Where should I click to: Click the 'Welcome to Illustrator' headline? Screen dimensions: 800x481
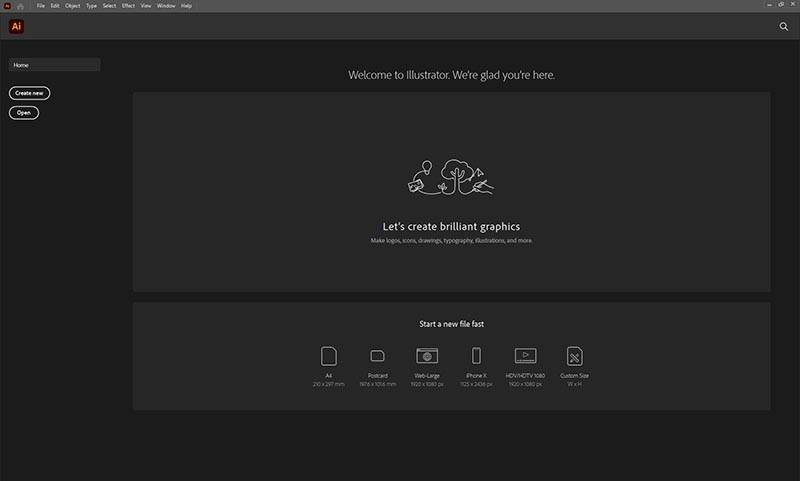[x=452, y=75]
